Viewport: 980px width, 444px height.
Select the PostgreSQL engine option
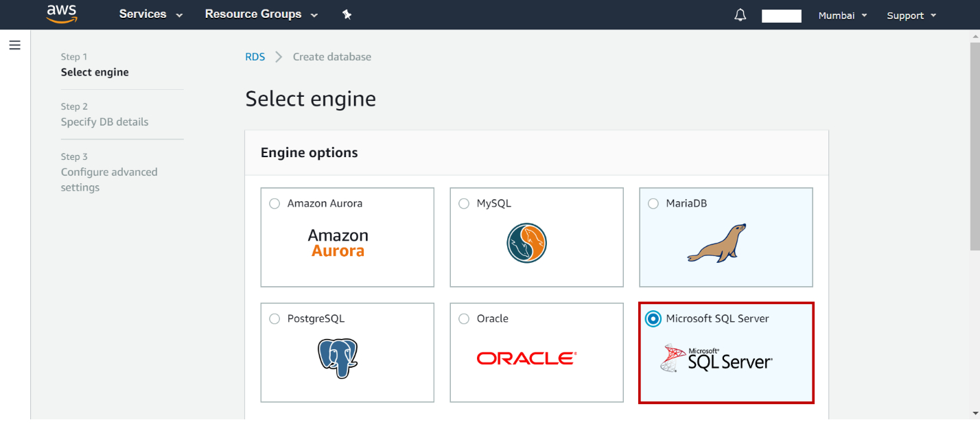(x=275, y=318)
